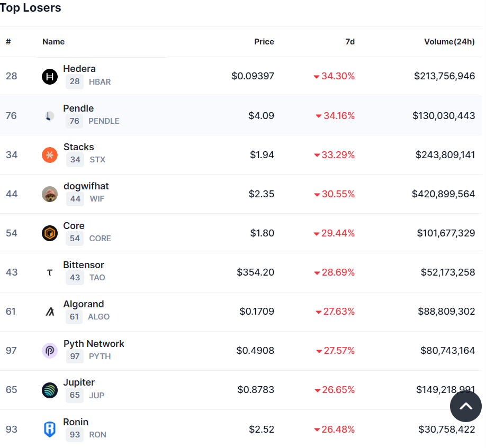This screenshot has width=486, height=448.
Task: Open the Hedera coin page link
Action: coord(79,69)
